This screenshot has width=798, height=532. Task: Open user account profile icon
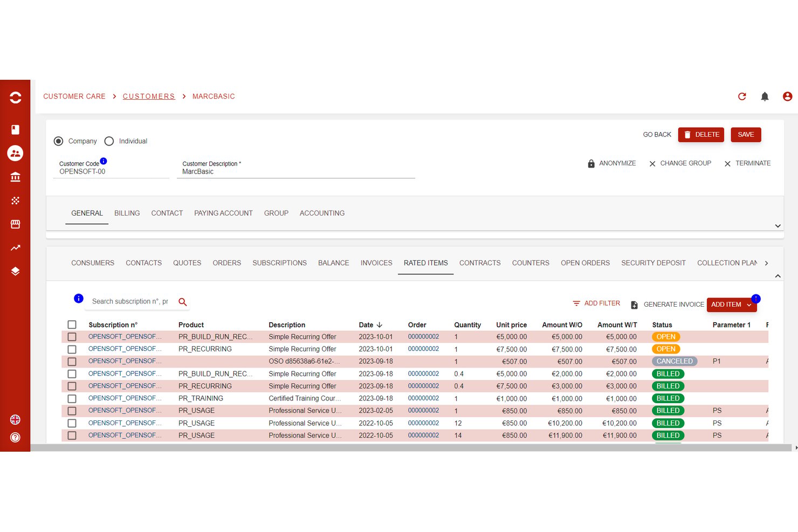click(x=787, y=96)
